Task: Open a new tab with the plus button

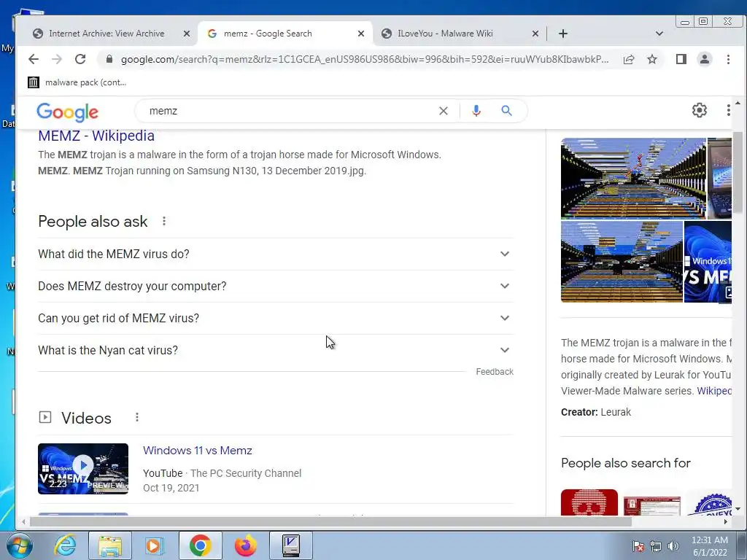Action: click(563, 34)
